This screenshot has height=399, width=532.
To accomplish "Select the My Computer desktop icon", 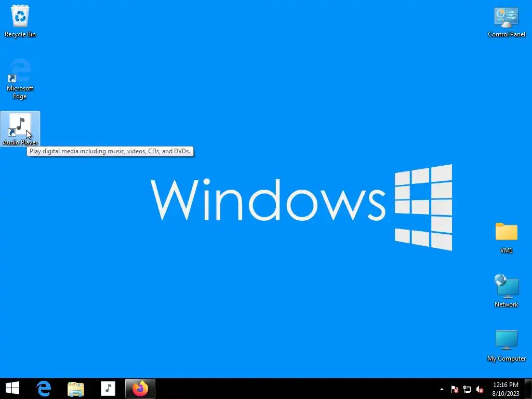I will (506, 345).
